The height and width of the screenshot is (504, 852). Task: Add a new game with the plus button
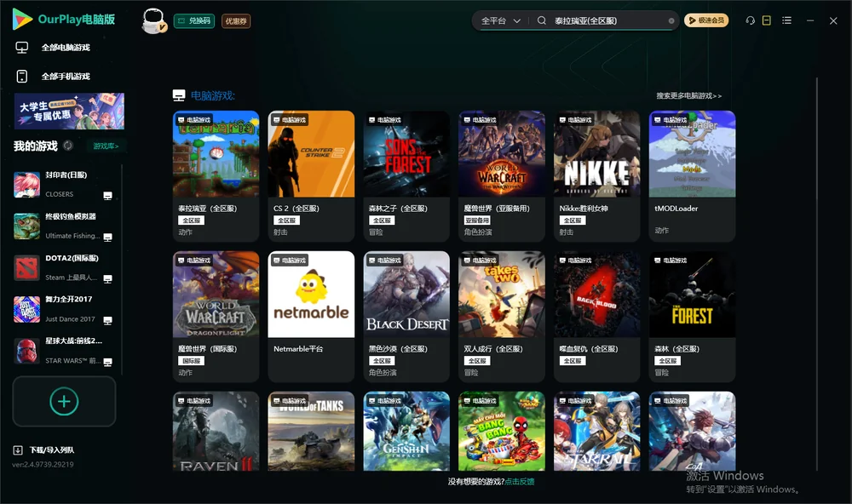click(x=64, y=401)
